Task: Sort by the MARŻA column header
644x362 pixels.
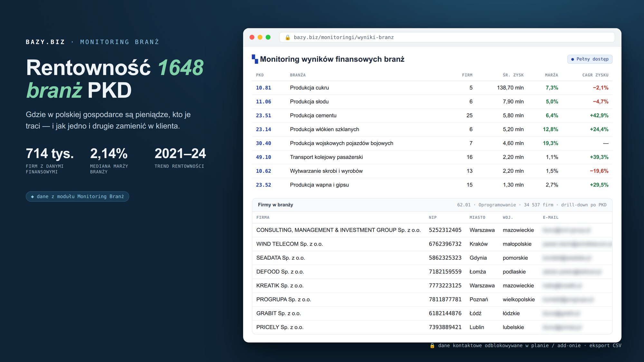Action: point(551,75)
